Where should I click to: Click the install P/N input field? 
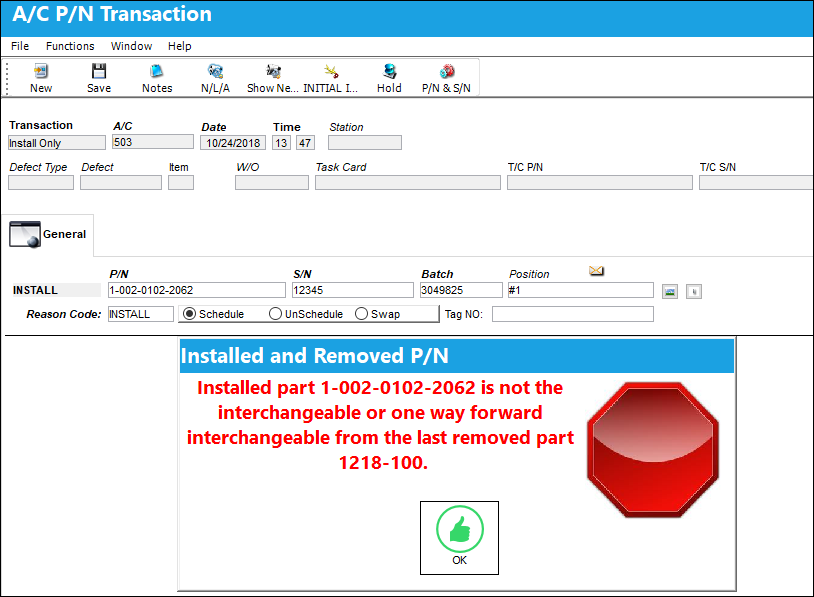(x=197, y=290)
